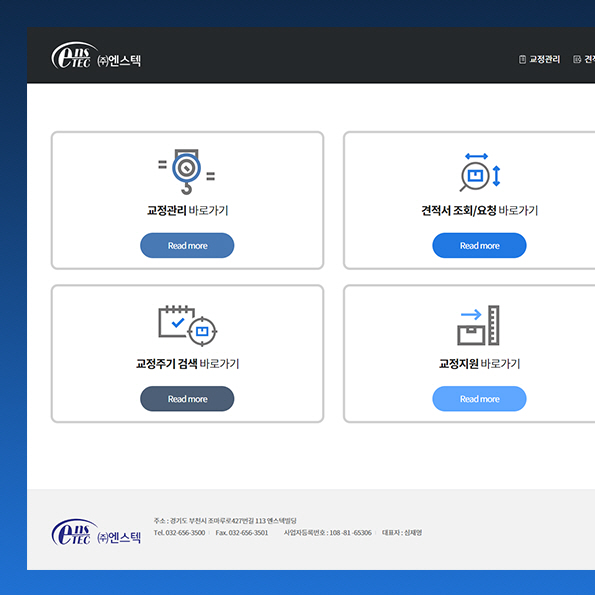Viewport: 595px width, 595px height.
Task: Click the crane hook scale icon
Action: coord(186,172)
